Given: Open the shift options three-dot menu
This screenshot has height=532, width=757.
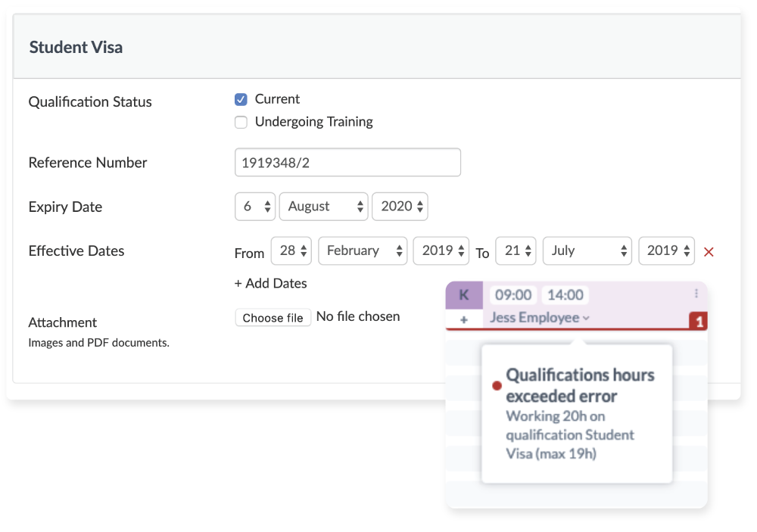Looking at the screenshot, I should (x=696, y=294).
